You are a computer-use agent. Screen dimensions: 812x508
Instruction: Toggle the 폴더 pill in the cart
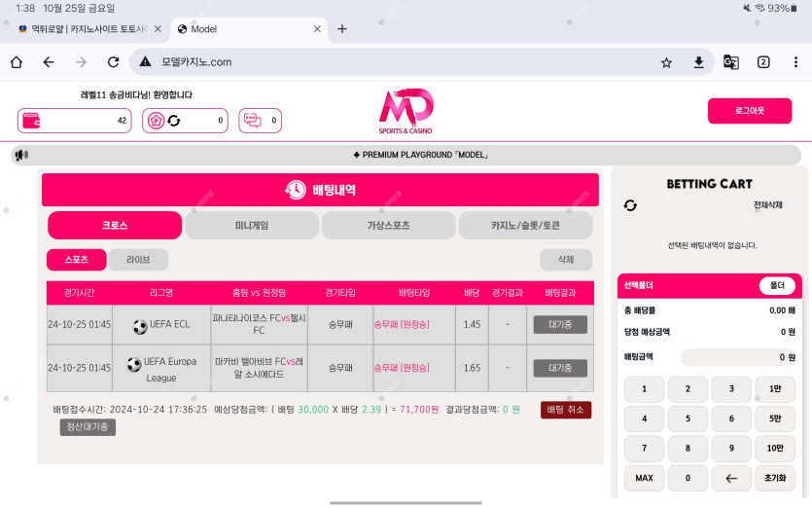777,286
